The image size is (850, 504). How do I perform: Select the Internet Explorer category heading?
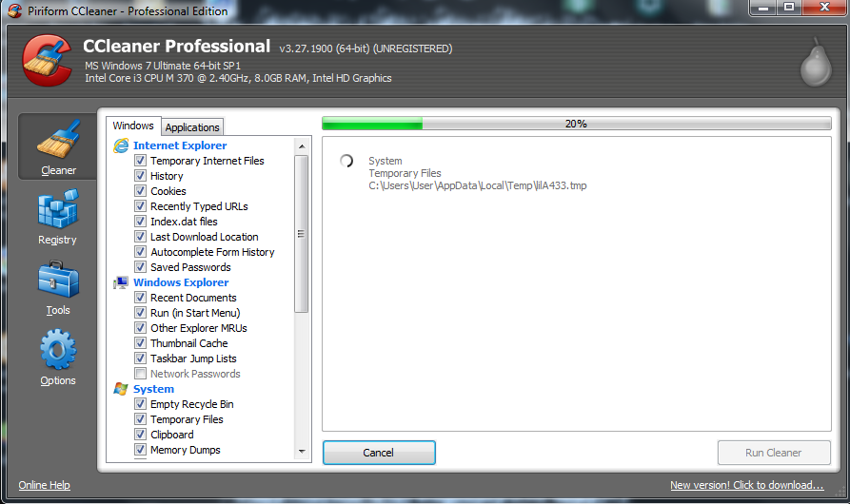coord(180,145)
